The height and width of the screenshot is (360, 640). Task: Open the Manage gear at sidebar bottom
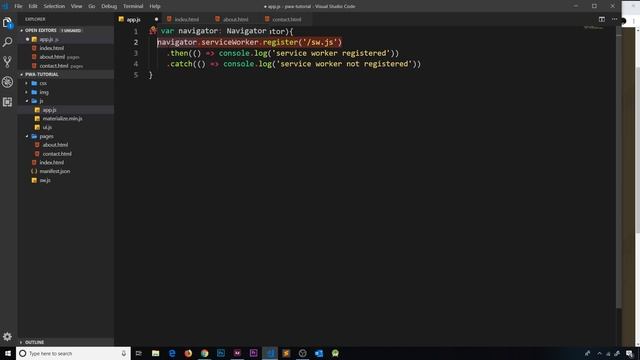(x=7, y=336)
